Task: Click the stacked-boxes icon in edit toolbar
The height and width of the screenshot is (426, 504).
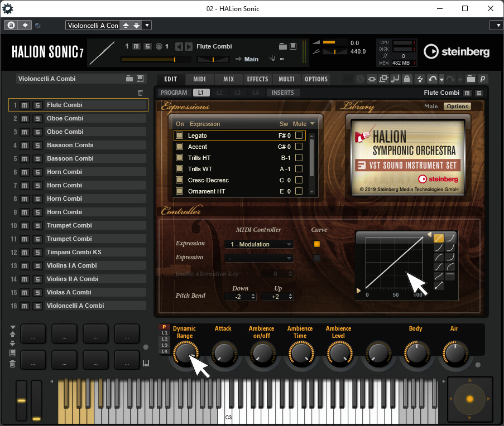Action: [x=383, y=79]
